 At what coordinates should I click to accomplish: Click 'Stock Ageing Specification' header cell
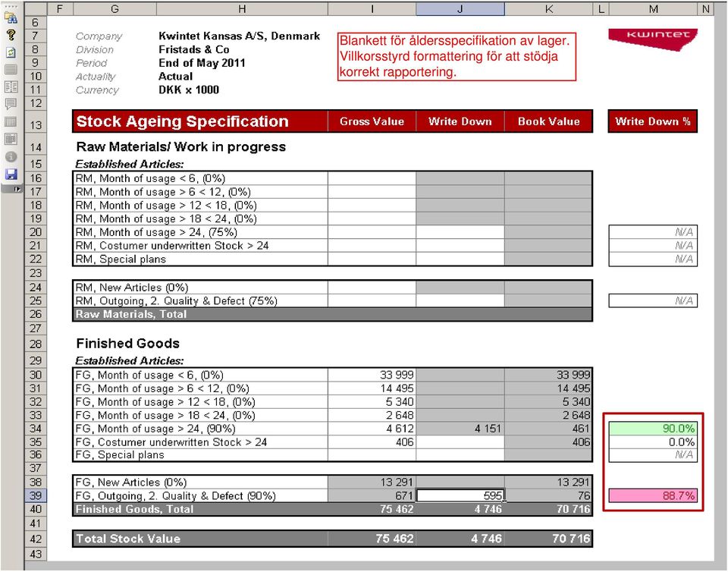pos(200,121)
